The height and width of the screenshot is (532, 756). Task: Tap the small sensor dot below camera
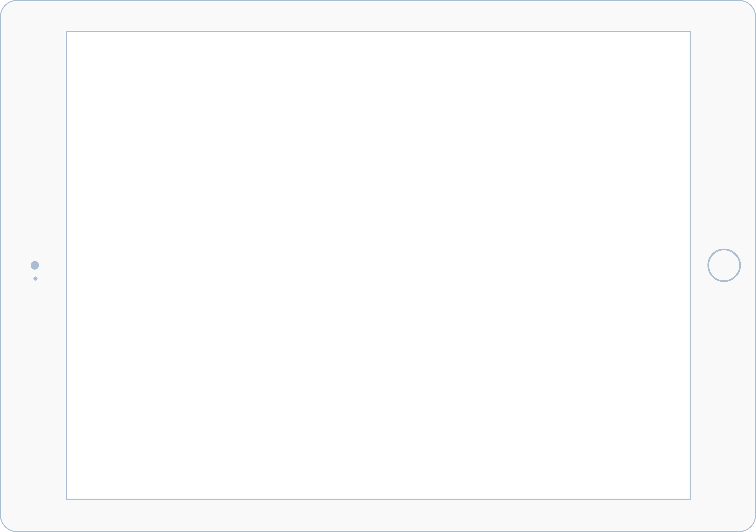35,278
